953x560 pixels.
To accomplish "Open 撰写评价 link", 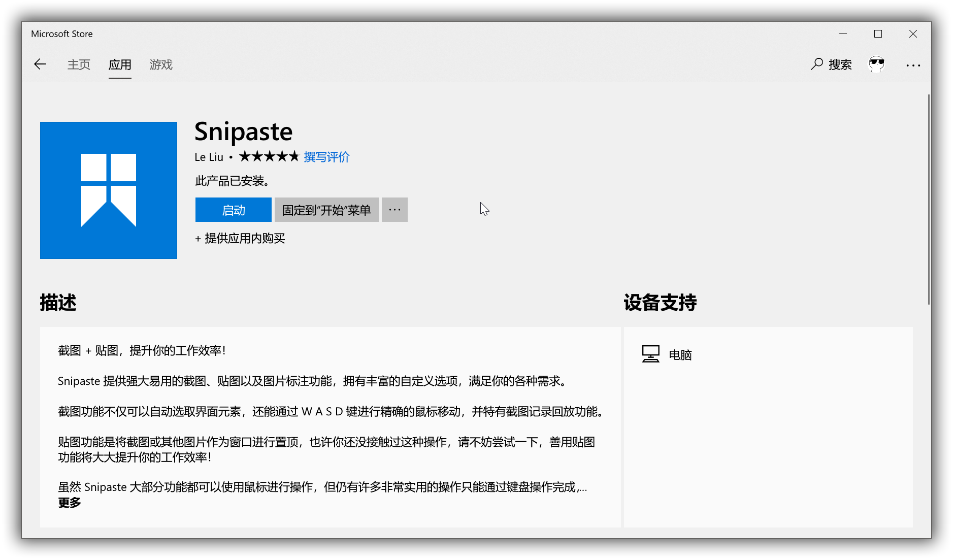I will click(327, 157).
